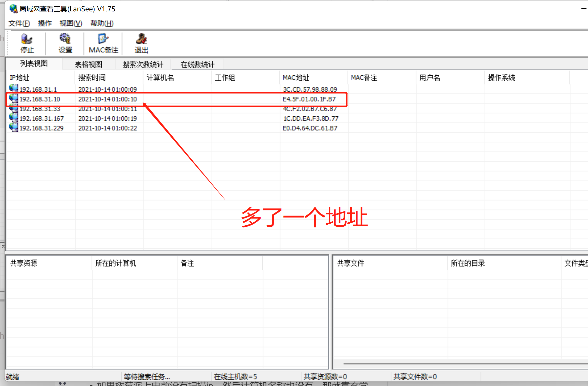Switch to the 搜索次数统计 tab
588x386 pixels.
[x=143, y=65]
